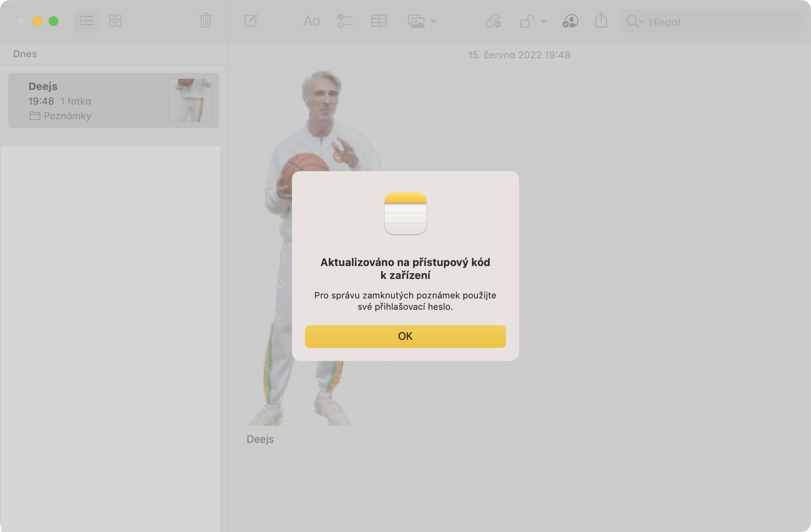811x532 pixels.
Task: Insert a table
Action: coord(379,21)
